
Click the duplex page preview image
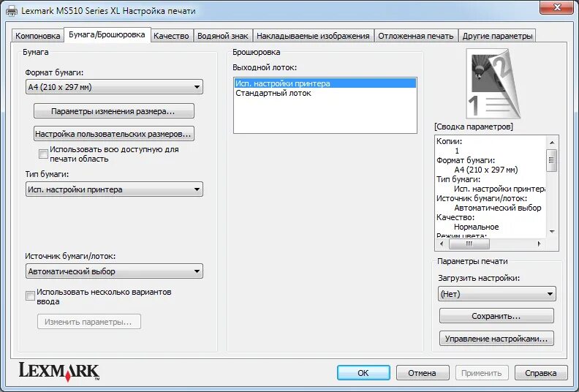493,84
